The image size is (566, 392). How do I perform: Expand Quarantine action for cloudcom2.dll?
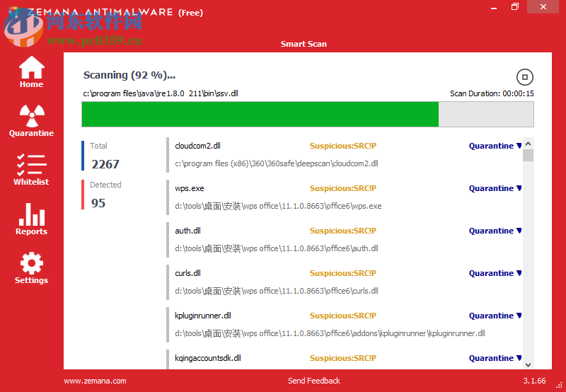[495, 146]
